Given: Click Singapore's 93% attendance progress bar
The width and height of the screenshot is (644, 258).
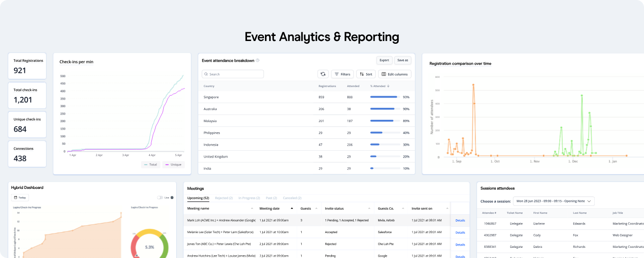Looking at the screenshot, I should pos(384,97).
